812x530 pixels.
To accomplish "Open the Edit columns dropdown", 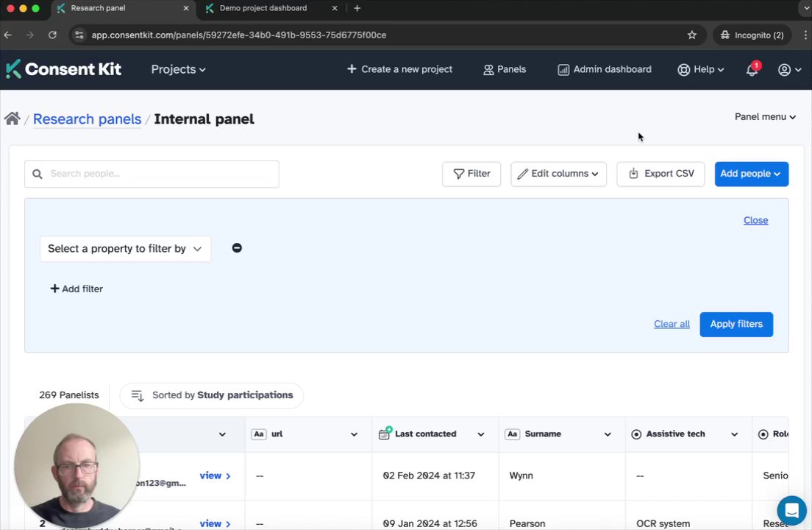I will 558,174.
